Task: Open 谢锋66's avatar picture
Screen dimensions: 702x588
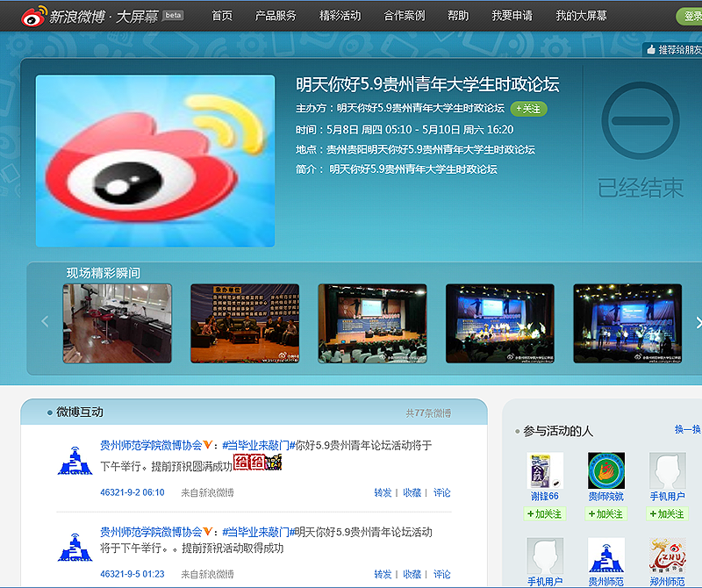Action: [x=545, y=470]
